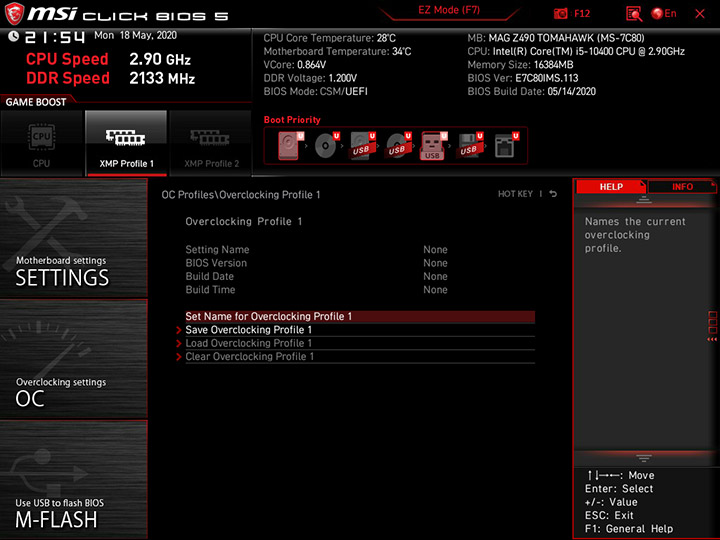Select the optical disc boot device icon
Viewport: 720px width, 540px height.
(326, 146)
